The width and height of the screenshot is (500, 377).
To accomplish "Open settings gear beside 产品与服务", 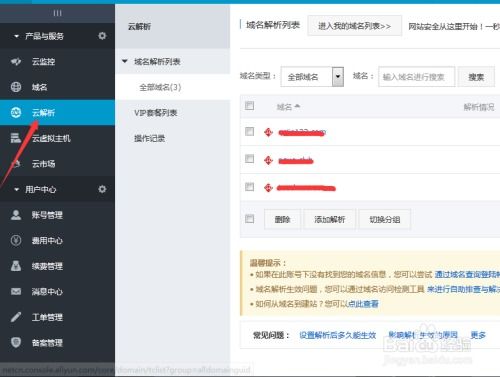I will 102,36.
